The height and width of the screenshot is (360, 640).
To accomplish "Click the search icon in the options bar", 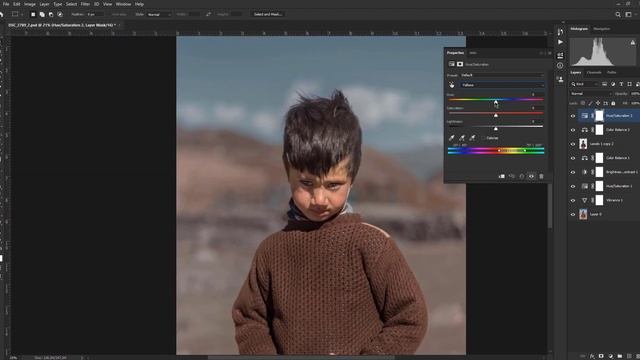I will [618, 15].
